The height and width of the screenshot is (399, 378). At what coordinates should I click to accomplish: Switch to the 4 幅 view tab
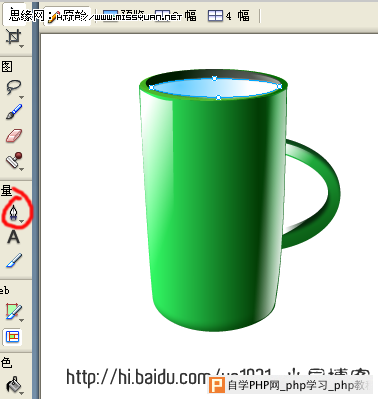229,15
